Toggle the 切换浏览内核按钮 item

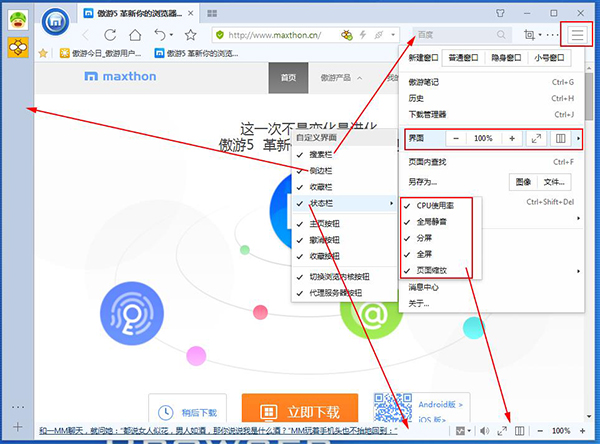[x=344, y=277]
